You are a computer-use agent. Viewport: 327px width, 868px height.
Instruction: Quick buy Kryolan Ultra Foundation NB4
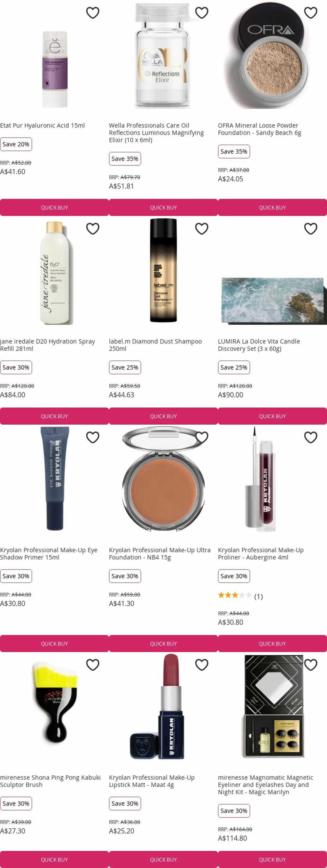163,643
